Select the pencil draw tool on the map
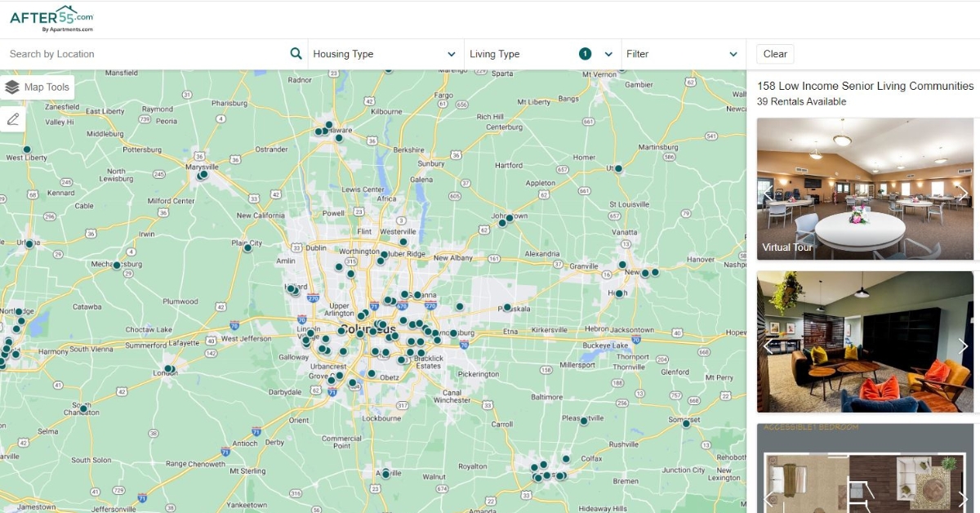Viewport: 980px width, 513px height. [13, 119]
